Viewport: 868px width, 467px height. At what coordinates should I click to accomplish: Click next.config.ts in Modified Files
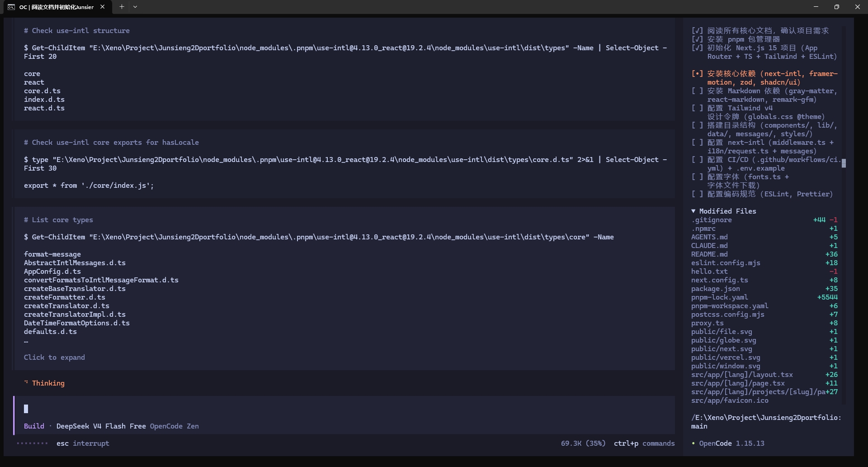coord(719,280)
